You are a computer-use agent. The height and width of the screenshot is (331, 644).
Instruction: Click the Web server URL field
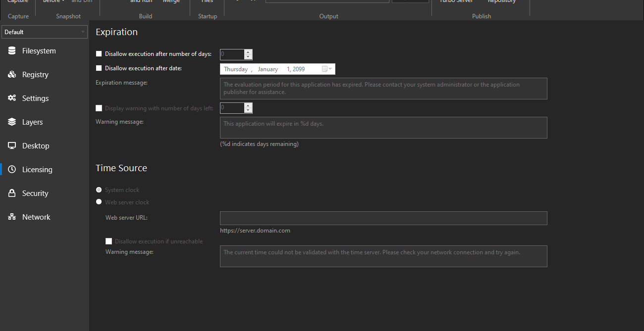[x=383, y=218]
